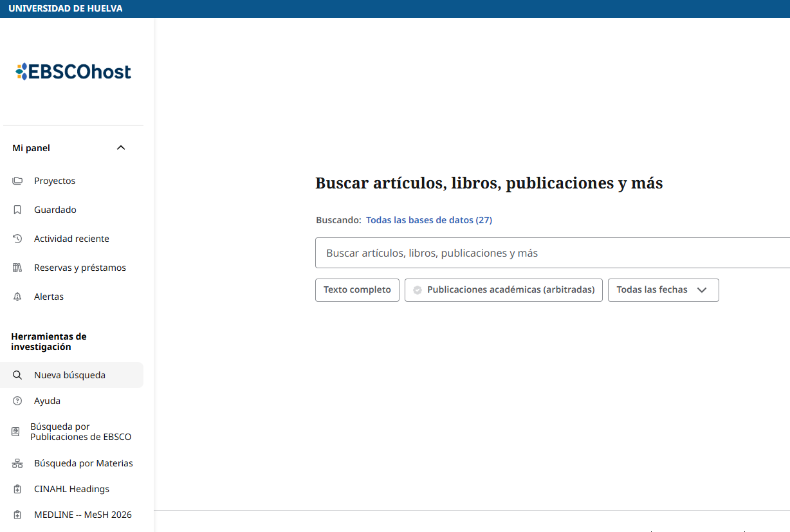Disable the Publicaciones académicas (arbitradas) filter

tap(503, 290)
